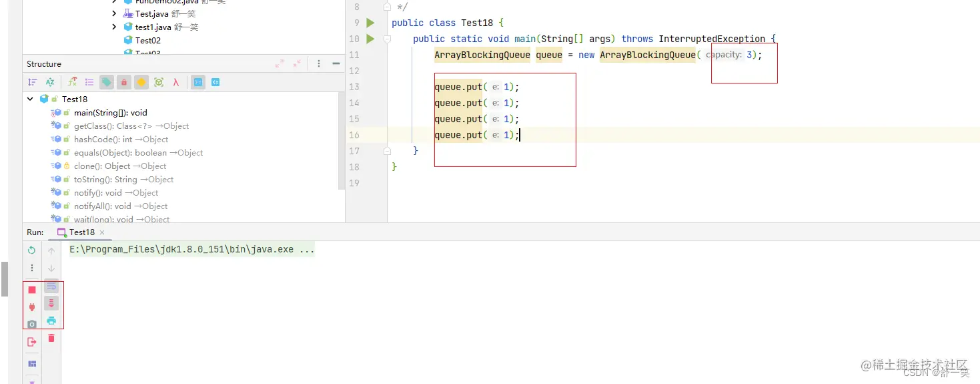Stop the running Test18 process
Image resolution: width=980 pixels, height=384 pixels.
coord(31,290)
